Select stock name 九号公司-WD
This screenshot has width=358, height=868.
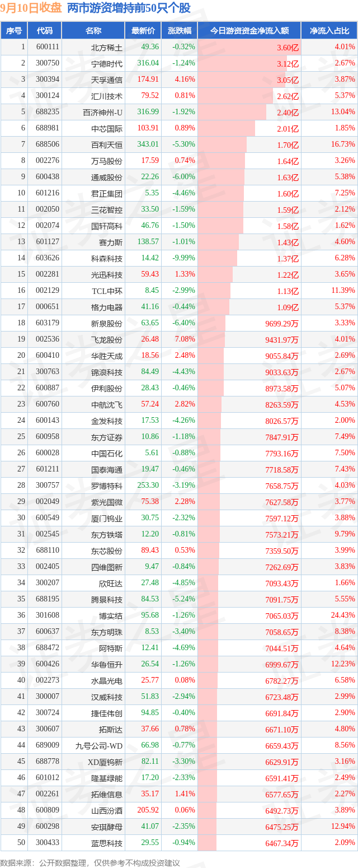99,745
